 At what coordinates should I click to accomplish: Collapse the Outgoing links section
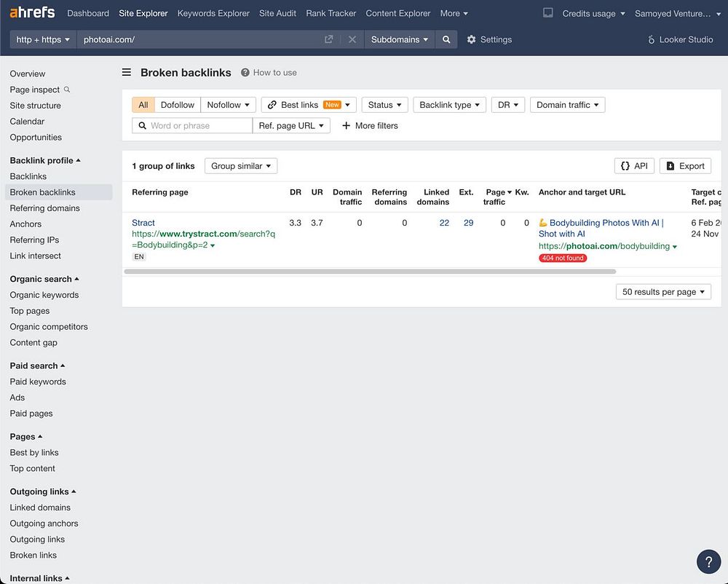[x=43, y=491]
